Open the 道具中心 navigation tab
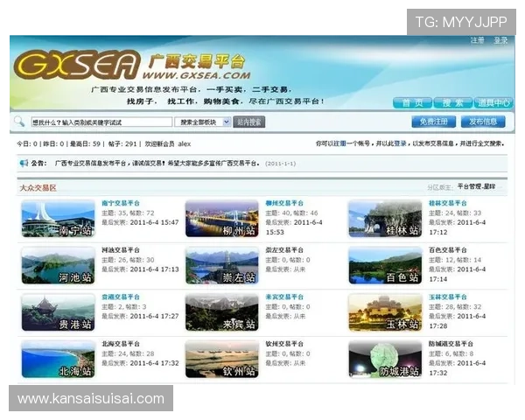The width and height of the screenshot is (525, 420). tap(493, 102)
